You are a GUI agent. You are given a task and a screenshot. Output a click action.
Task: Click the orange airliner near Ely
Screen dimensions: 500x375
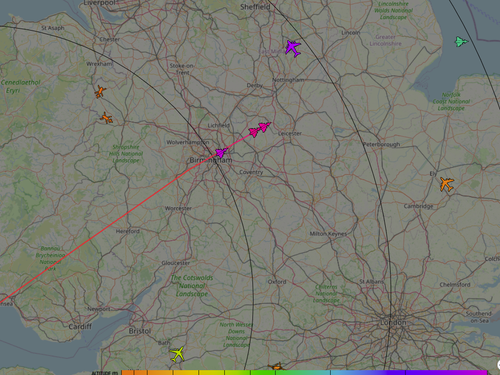pos(447,184)
